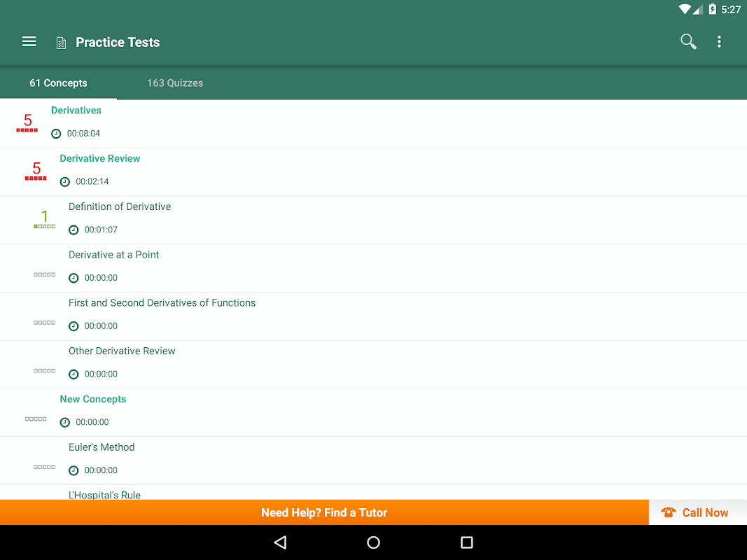747x560 pixels.
Task: Click clock icon under First and Second Derivatives
Action: (74, 325)
